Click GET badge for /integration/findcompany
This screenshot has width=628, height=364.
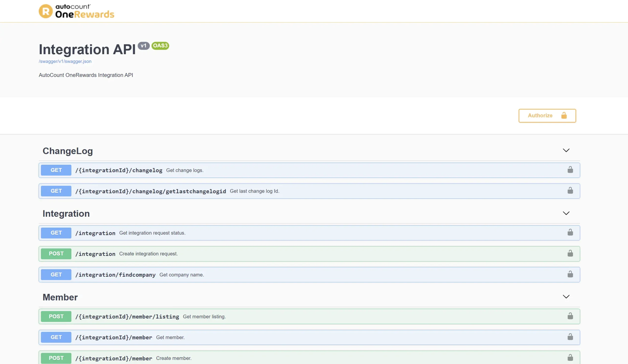[56, 275]
